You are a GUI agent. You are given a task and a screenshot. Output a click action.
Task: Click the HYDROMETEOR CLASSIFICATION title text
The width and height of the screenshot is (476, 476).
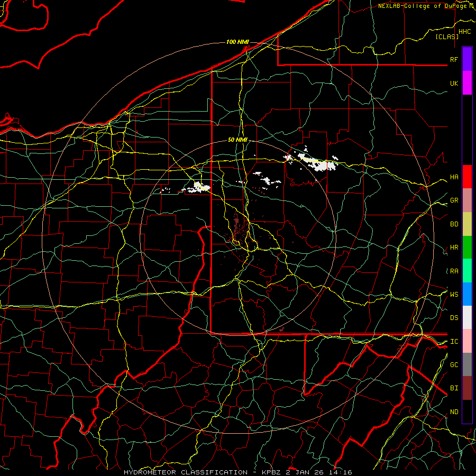point(186,472)
